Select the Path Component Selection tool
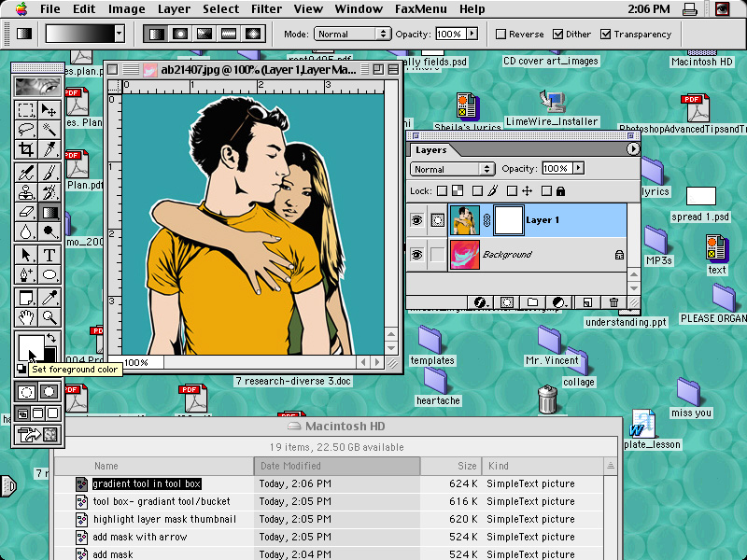Viewport: 747px width, 560px height. click(26, 255)
